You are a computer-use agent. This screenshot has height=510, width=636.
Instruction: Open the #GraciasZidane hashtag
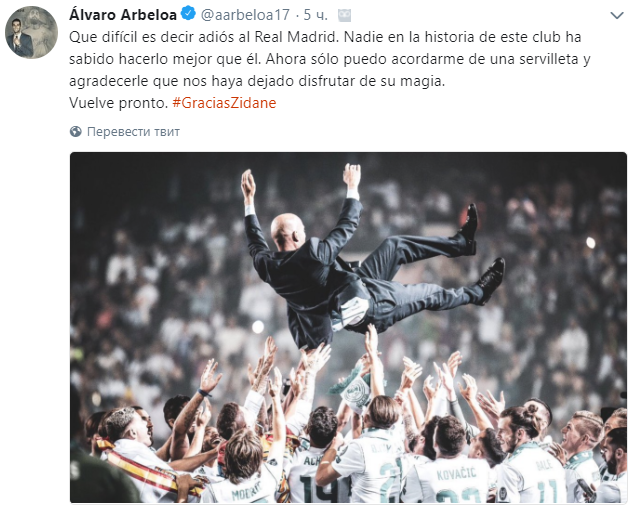click(x=224, y=103)
